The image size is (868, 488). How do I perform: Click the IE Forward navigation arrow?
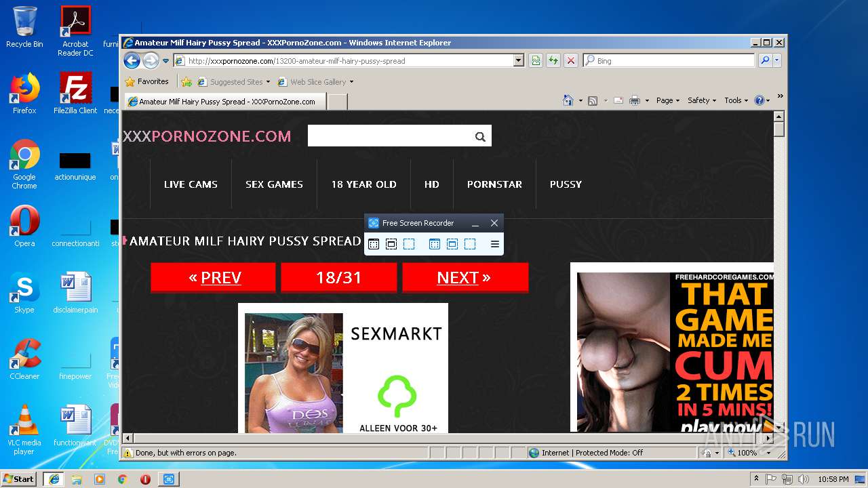151,61
